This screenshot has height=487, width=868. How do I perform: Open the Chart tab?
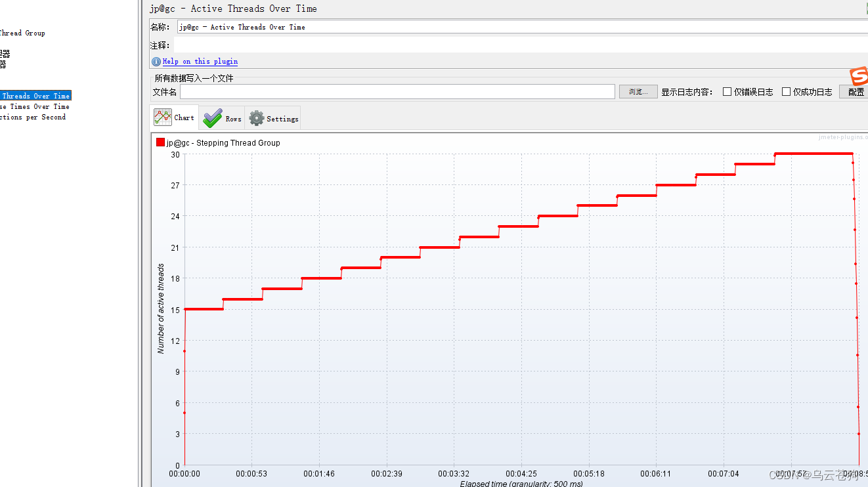click(174, 118)
